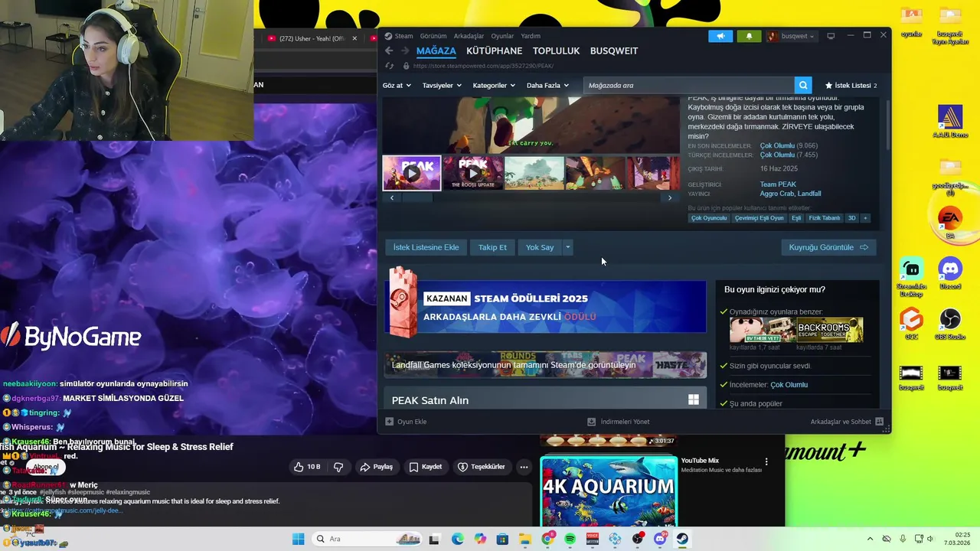Open Steam Ödülleri 2025 banner

[545, 306]
